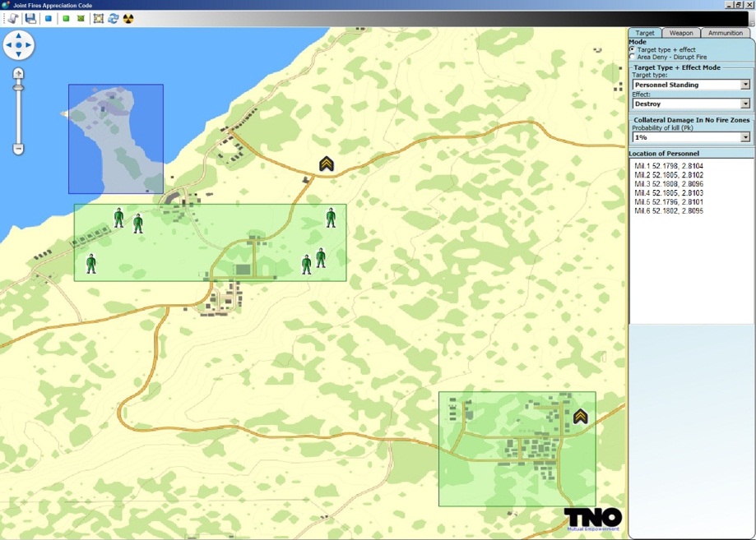This screenshot has width=756, height=540.
Task: Click the application globe icon in title bar
Action: pyautogui.click(x=5, y=5)
